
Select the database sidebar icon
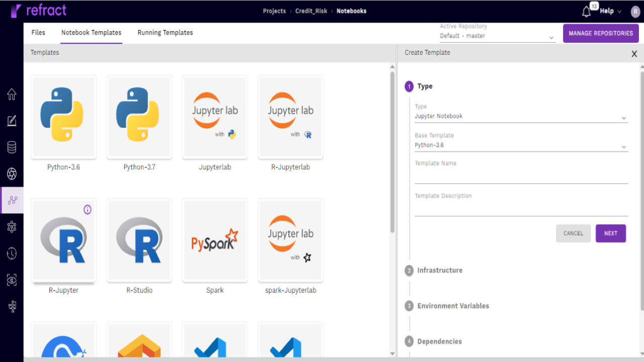pos(12,147)
